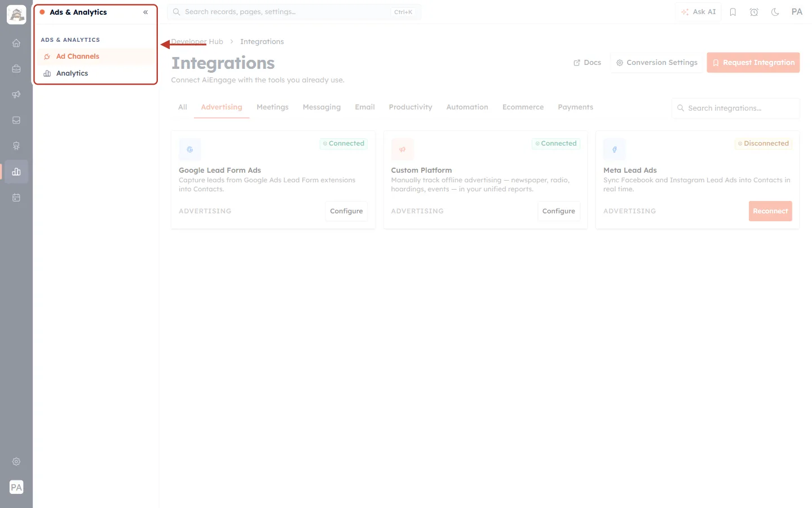812x508 pixels.
Task: Select the Advertising tab
Action: [x=222, y=107]
